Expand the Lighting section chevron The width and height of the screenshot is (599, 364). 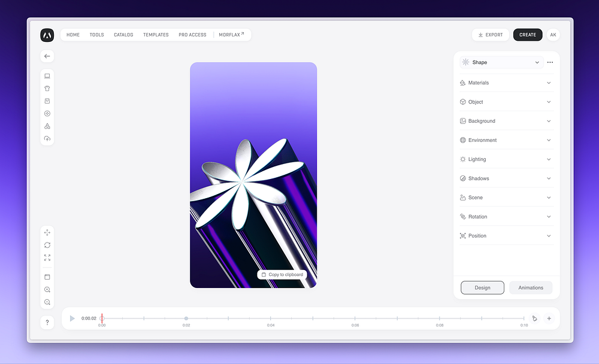click(x=549, y=159)
